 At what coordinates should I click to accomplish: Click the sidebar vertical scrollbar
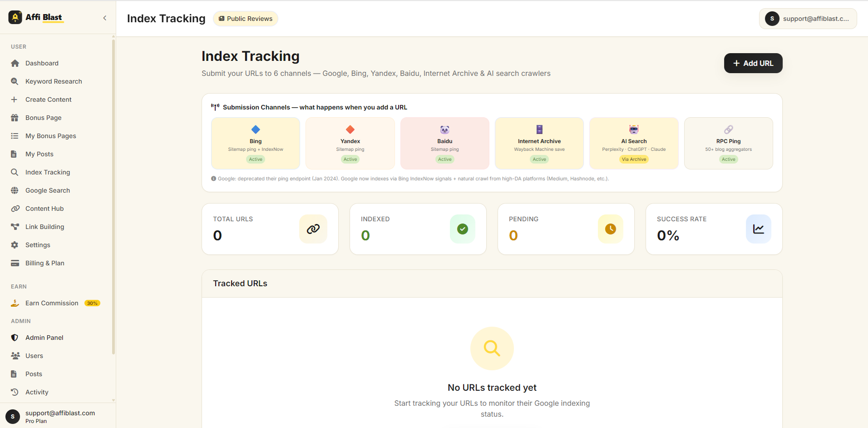point(113,197)
